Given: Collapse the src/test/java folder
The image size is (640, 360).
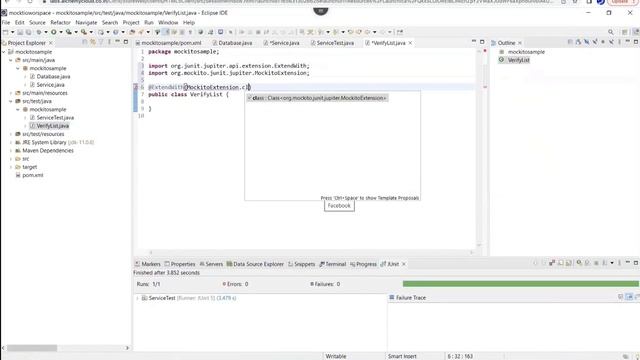Looking at the screenshot, I should pos(11,101).
